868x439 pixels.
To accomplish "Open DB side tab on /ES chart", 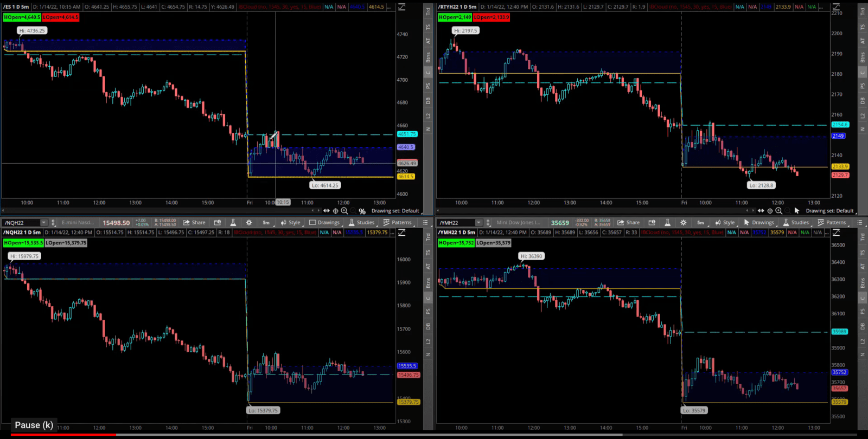I will [x=428, y=101].
